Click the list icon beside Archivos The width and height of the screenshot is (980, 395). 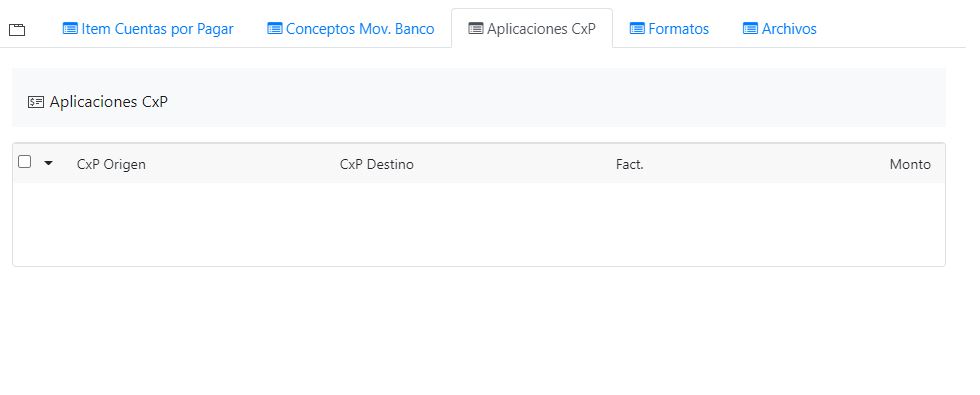(750, 29)
